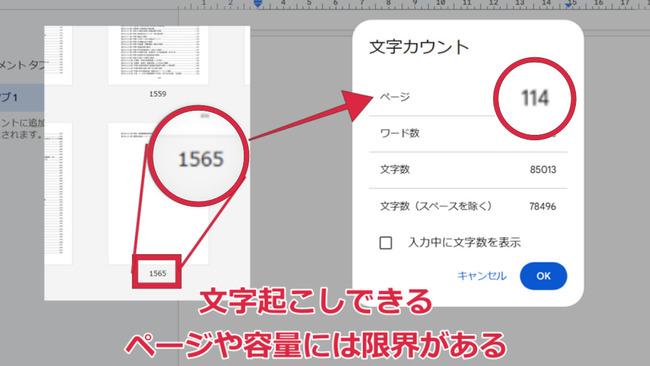The image size is (650, 366).
Task: Open the page thumbnail numbered 1559
Action: pyautogui.click(x=158, y=55)
